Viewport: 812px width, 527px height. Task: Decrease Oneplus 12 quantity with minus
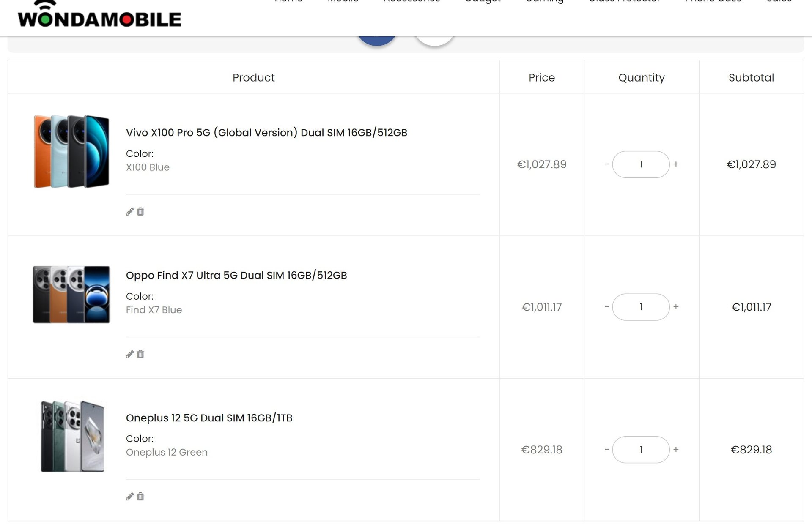(607, 450)
